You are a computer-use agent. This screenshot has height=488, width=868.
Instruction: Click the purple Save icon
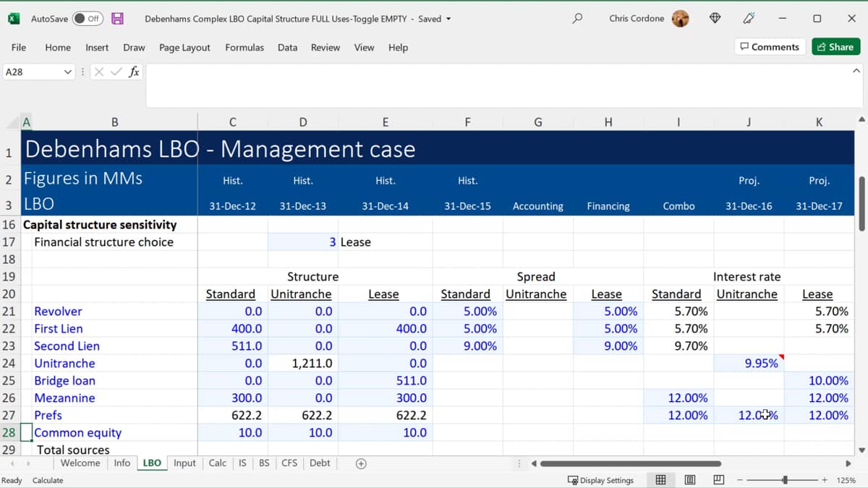pos(117,19)
